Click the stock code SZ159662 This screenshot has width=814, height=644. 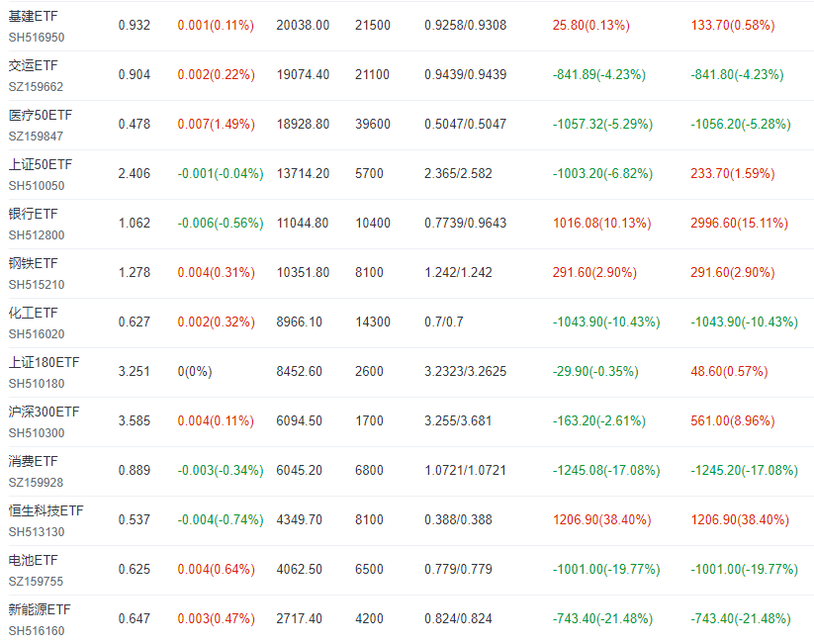point(36,87)
